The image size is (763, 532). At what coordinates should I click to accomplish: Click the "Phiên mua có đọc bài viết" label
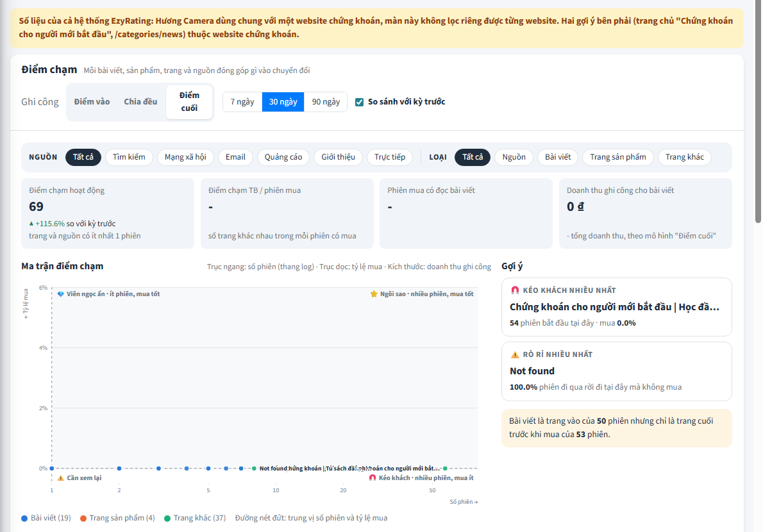pos(431,190)
